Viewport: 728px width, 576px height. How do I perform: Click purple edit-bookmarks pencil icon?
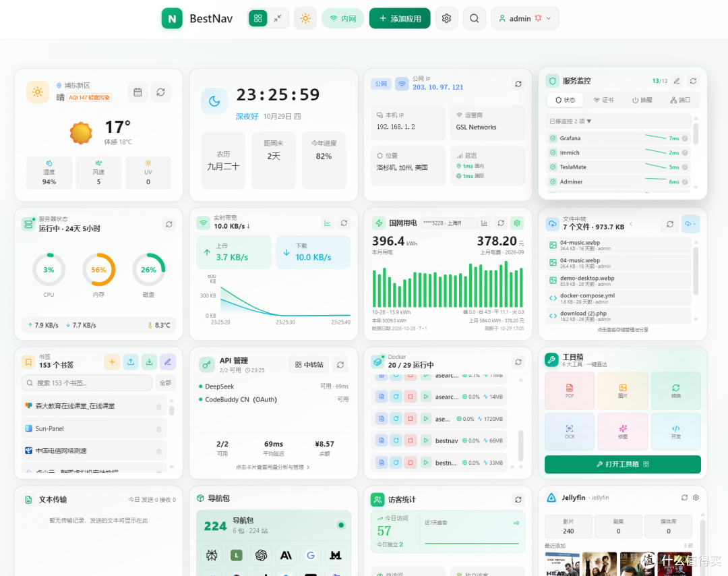[x=168, y=362]
